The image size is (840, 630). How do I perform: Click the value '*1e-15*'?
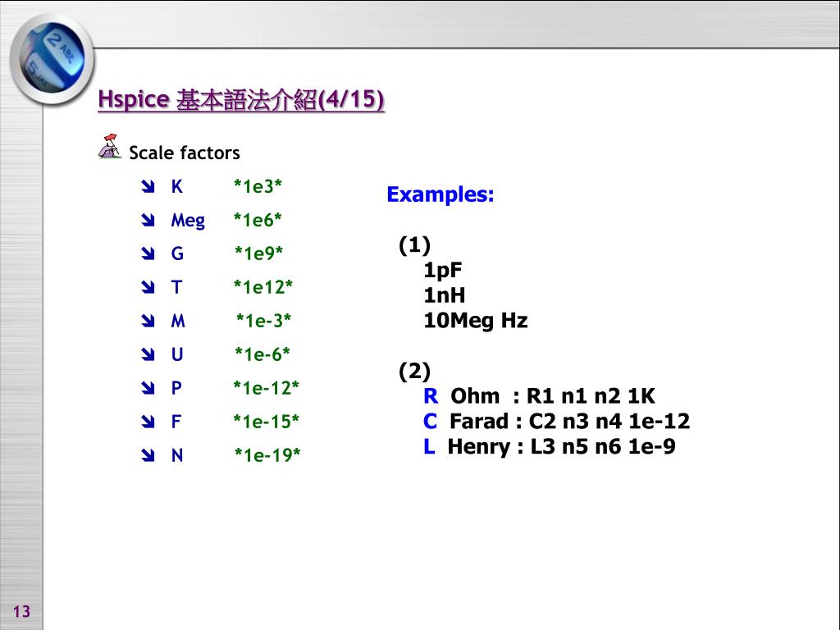(267, 422)
